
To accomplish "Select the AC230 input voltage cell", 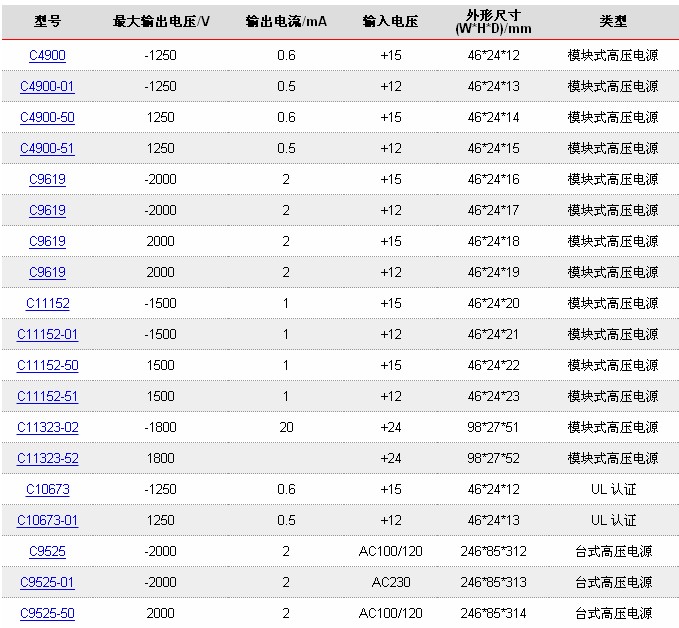I will click(391, 583).
